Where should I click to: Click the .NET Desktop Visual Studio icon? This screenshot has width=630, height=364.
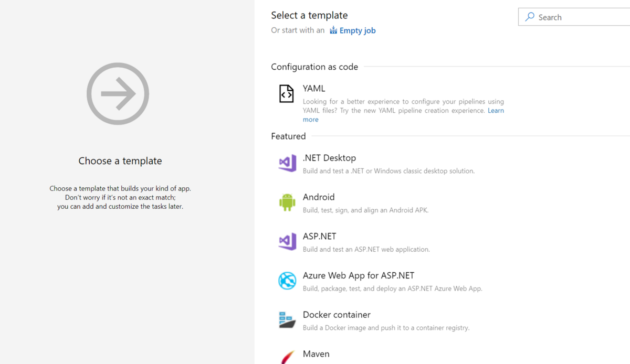click(x=287, y=163)
